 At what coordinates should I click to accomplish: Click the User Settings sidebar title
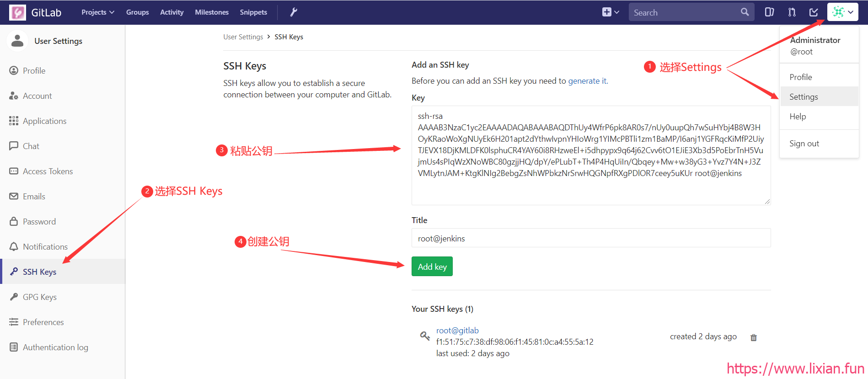point(59,41)
